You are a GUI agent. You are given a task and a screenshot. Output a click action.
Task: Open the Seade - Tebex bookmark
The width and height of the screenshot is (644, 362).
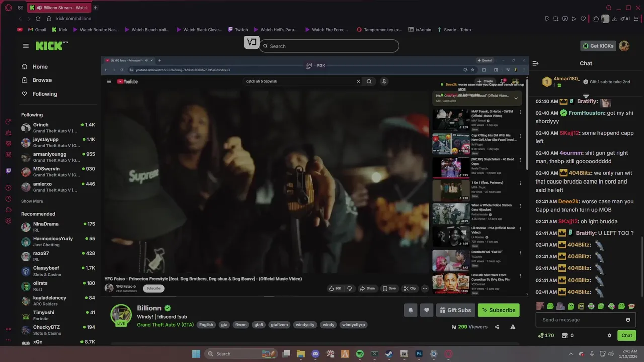454,30
